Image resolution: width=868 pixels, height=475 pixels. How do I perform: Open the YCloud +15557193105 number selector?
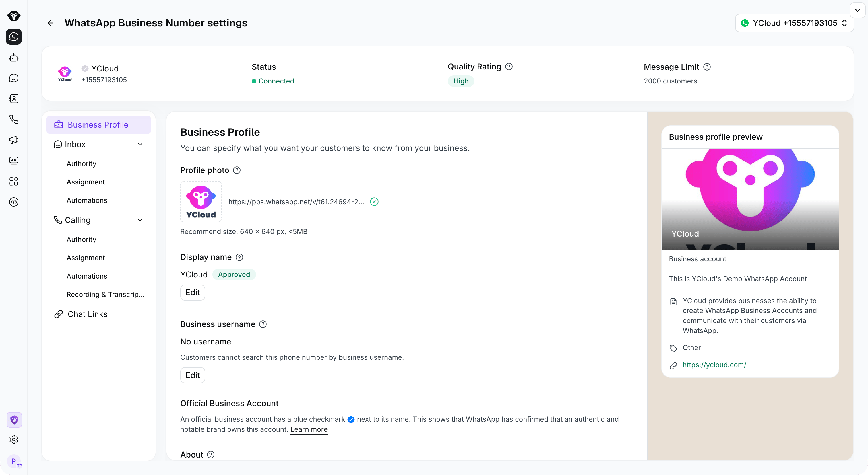point(794,23)
